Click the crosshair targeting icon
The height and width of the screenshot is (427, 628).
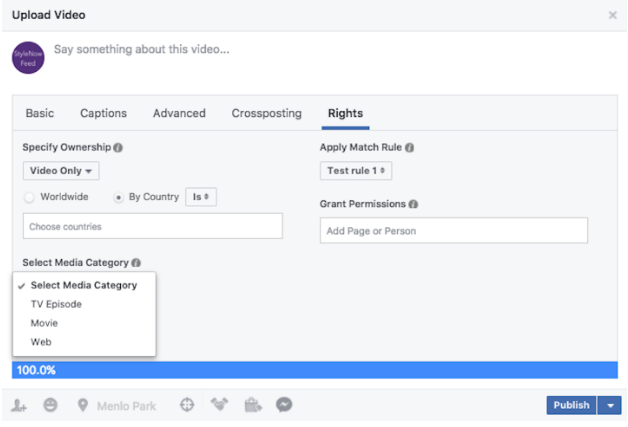[187, 405]
